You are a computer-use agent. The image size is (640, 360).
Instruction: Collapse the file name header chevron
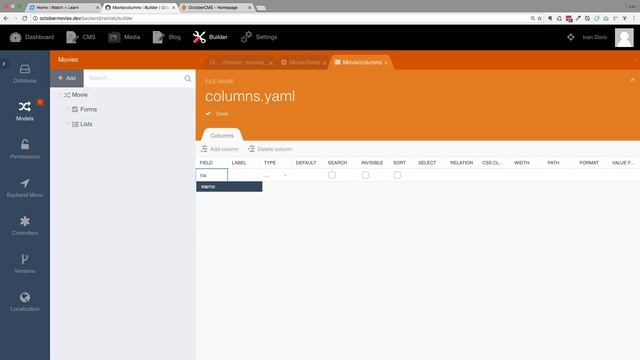pyautogui.click(x=633, y=80)
